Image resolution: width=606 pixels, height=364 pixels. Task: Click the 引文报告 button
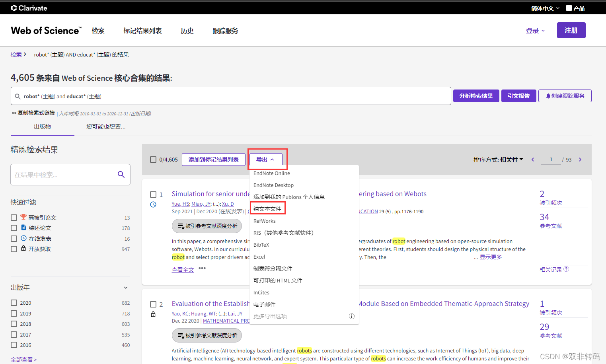click(518, 96)
